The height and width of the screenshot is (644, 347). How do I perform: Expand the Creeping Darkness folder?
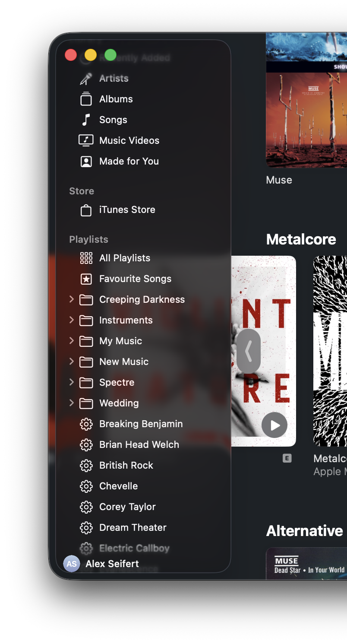point(72,299)
